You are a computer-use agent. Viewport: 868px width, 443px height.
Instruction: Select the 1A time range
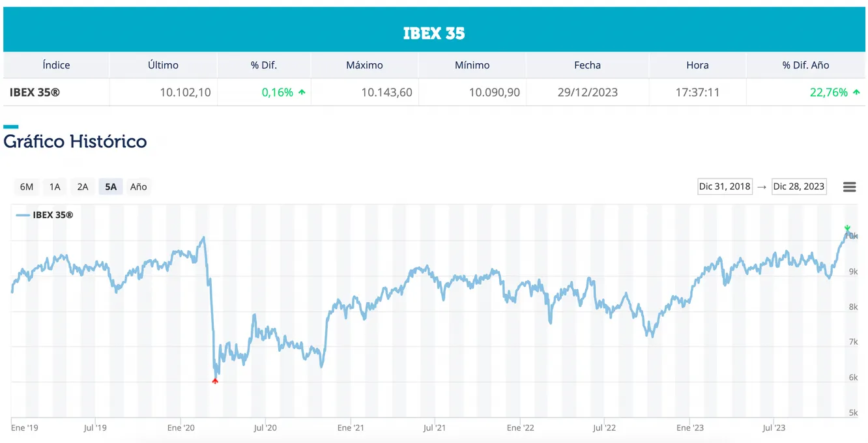pos(55,187)
